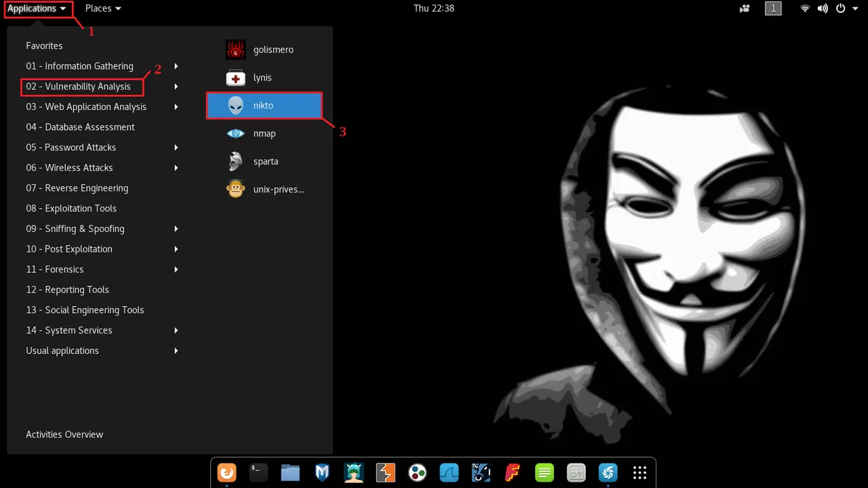The image size is (868, 488).
Task: Click the screen recorder camera icon
Action: tap(745, 8)
